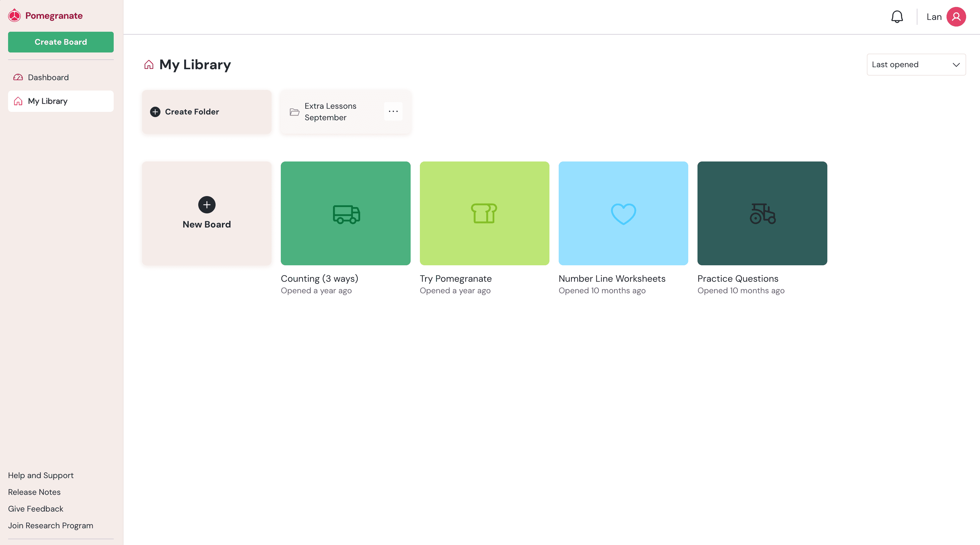Open the Counting (3 ways) board thumbnail
980x545 pixels.
click(x=345, y=213)
